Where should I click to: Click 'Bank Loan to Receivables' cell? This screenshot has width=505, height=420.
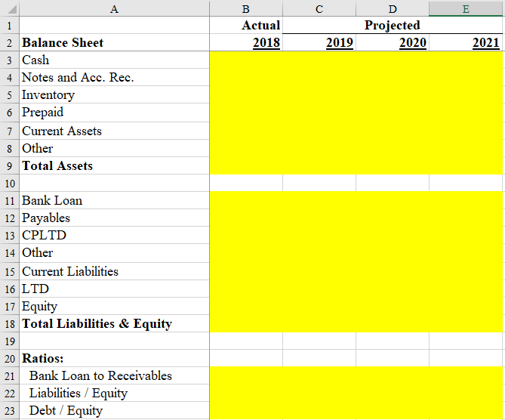point(114,376)
